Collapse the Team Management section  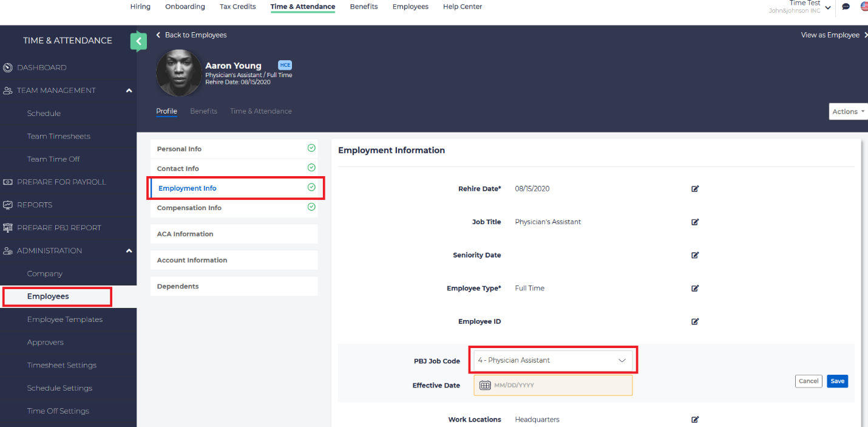(x=129, y=91)
